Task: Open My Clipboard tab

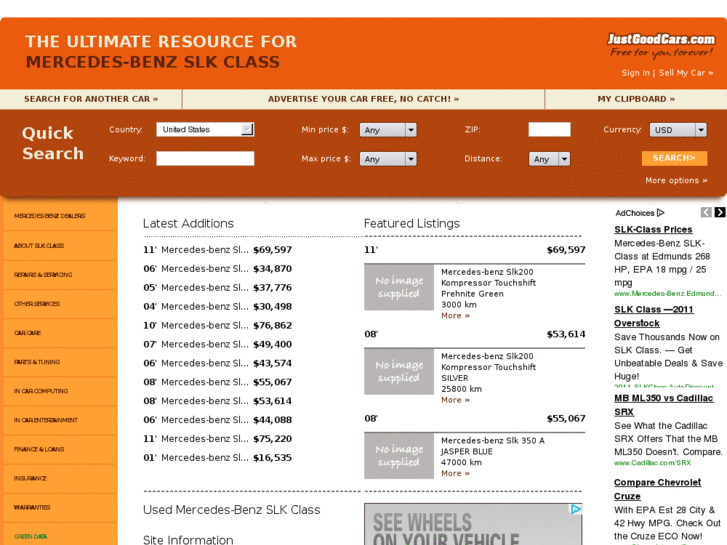Action: click(x=636, y=99)
